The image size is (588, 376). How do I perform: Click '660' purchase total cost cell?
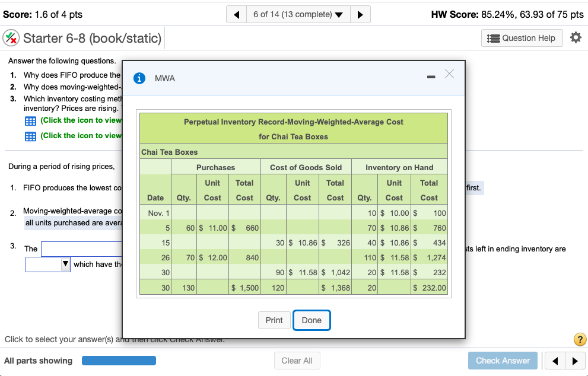click(x=244, y=228)
